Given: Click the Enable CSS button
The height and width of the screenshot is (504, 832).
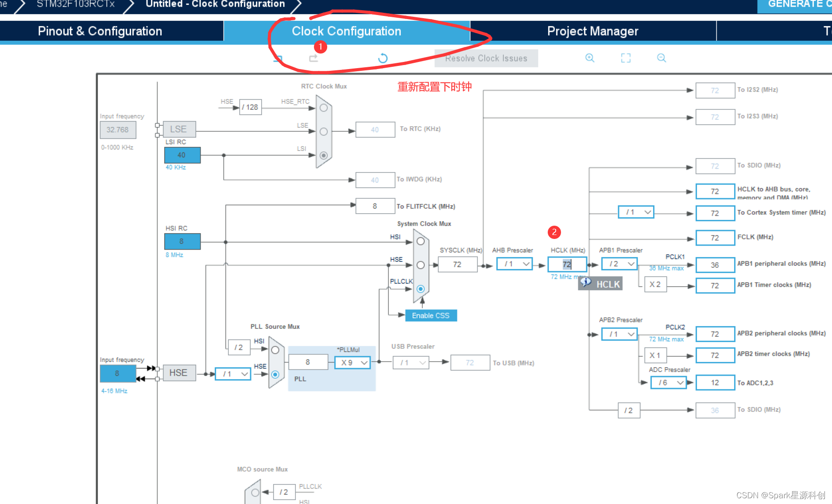Looking at the screenshot, I should [x=430, y=315].
